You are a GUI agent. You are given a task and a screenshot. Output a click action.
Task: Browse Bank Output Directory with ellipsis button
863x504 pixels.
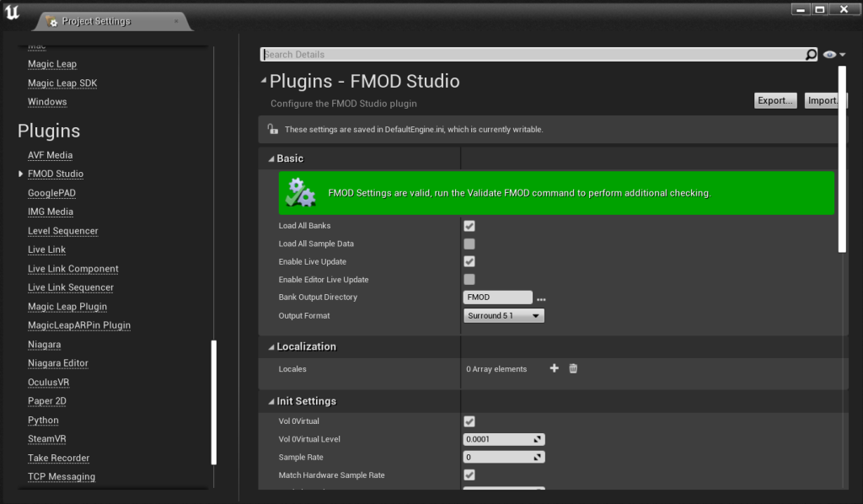(x=541, y=298)
